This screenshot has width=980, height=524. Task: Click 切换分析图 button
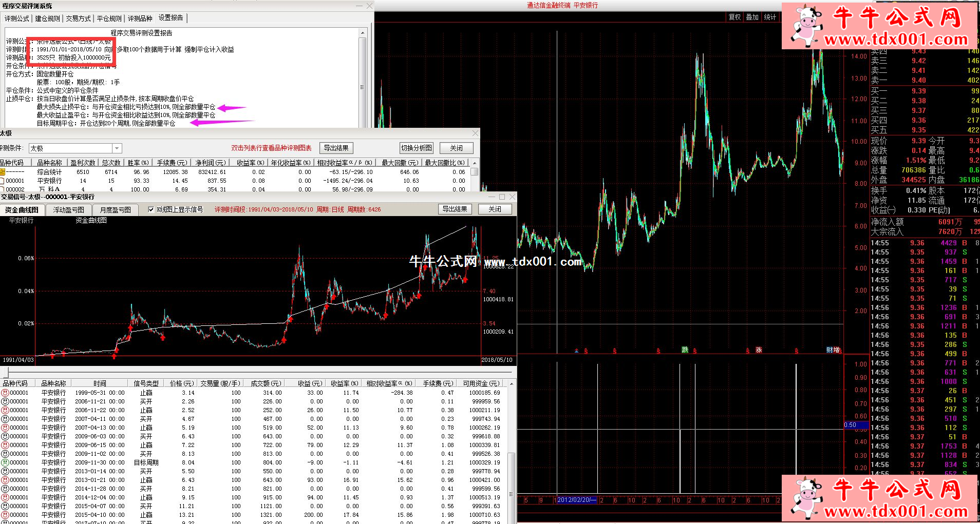(x=417, y=148)
